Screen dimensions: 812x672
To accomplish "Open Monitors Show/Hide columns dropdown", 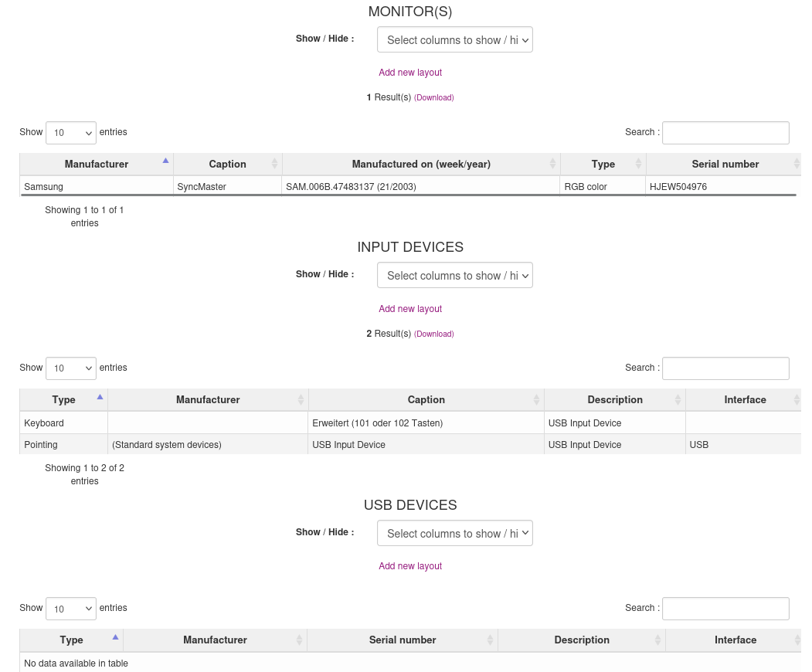I will pos(454,40).
